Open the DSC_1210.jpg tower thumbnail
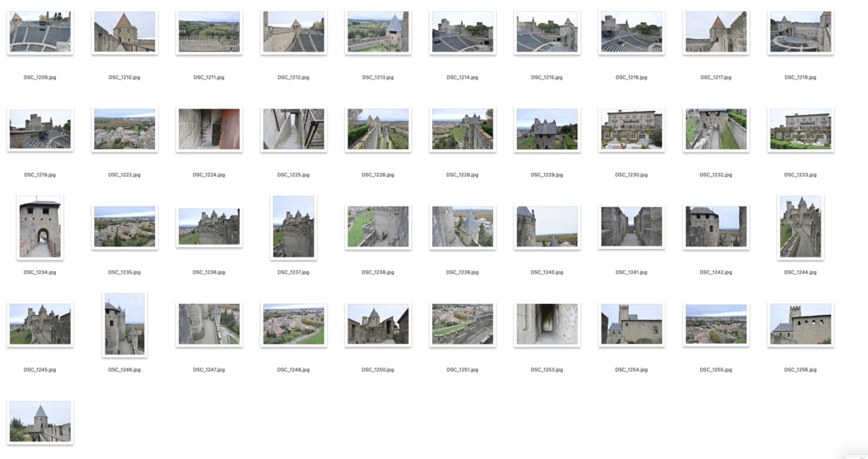Screen dimensions: 868x459 click(125, 32)
